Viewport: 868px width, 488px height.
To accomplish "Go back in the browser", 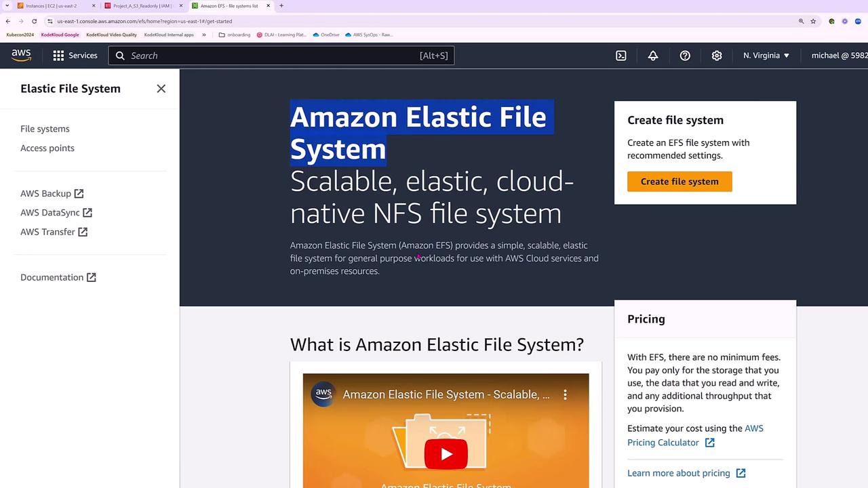I will [8, 21].
